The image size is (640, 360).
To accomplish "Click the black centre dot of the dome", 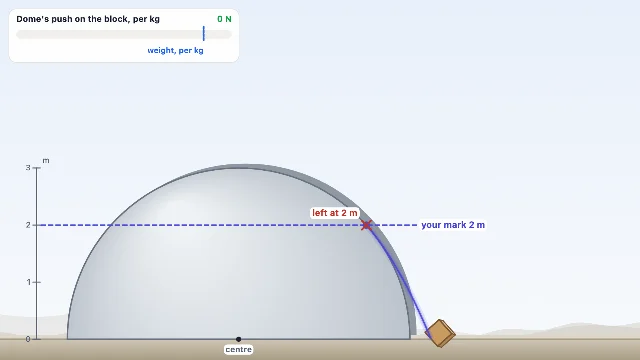I will (238, 339).
